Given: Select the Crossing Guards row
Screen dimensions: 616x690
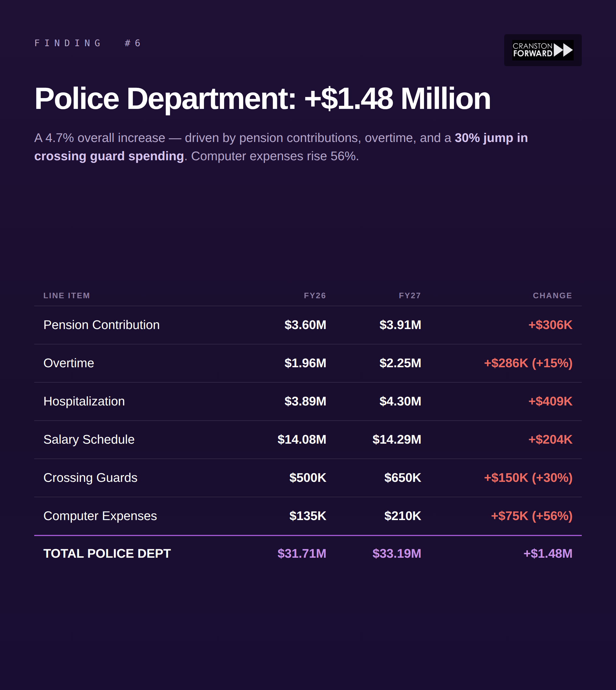Looking at the screenshot, I should pyautogui.click(x=90, y=478).
